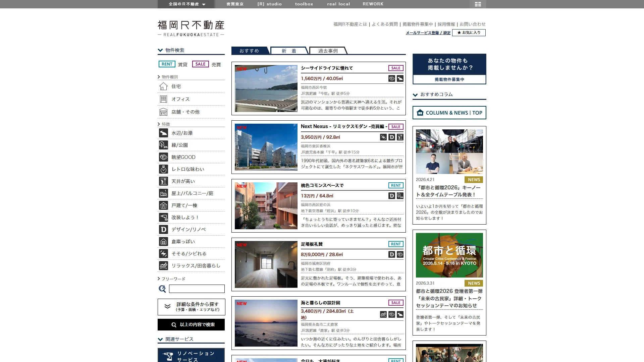Choose the 改装しよう drill icon
Screen dimensions: 644x362
tap(163, 218)
